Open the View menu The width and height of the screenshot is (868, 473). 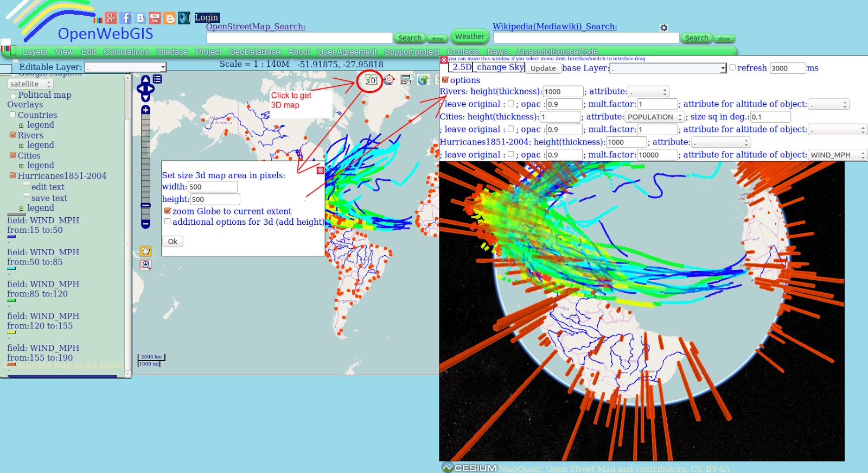[64, 52]
